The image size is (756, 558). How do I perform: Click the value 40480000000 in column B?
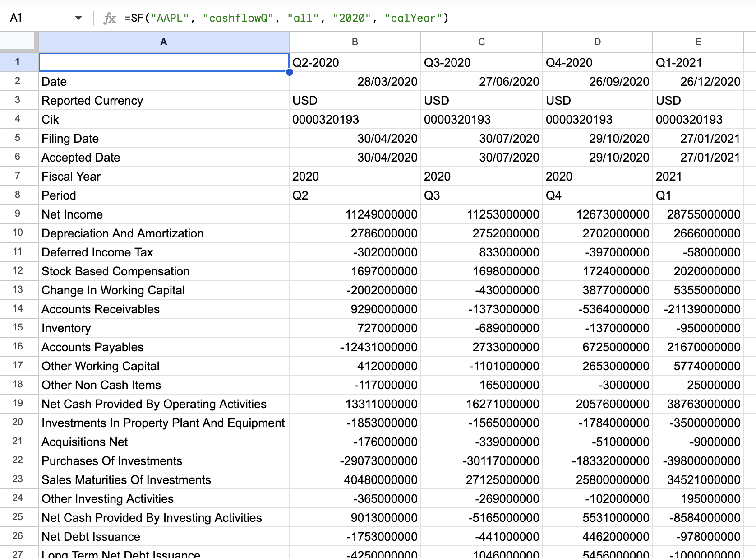pos(355,480)
